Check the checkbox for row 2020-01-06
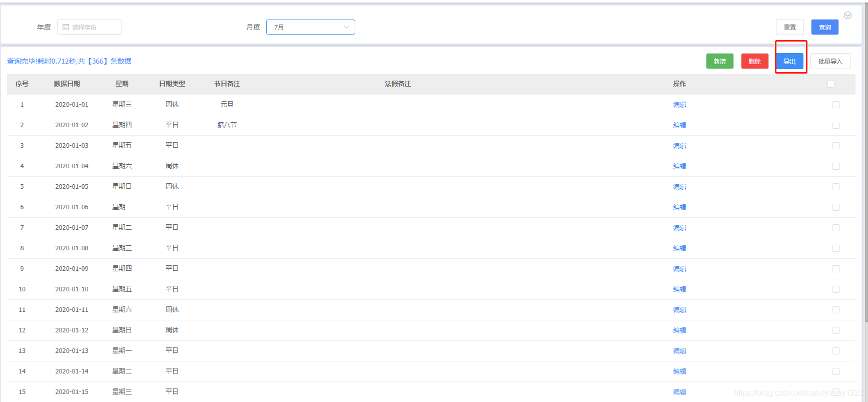Image resolution: width=868 pixels, height=402 pixels. 835,207
